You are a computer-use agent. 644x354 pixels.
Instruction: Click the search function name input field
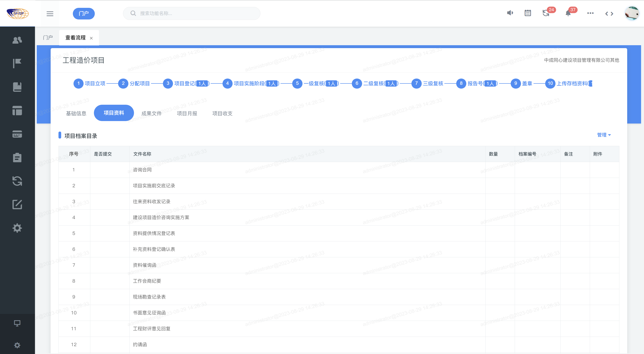[x=195, y=13]
